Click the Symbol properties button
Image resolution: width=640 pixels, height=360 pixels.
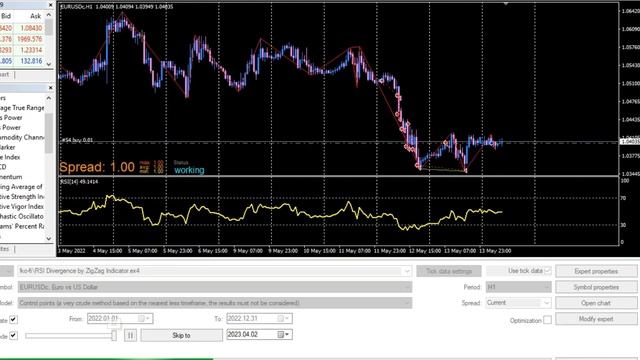596,287
